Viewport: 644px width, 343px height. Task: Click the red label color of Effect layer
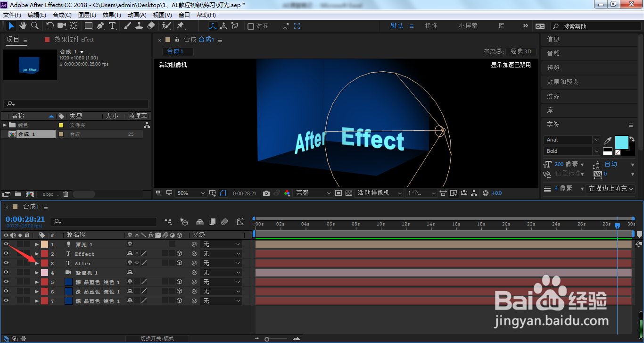click(x=44, y=254)
